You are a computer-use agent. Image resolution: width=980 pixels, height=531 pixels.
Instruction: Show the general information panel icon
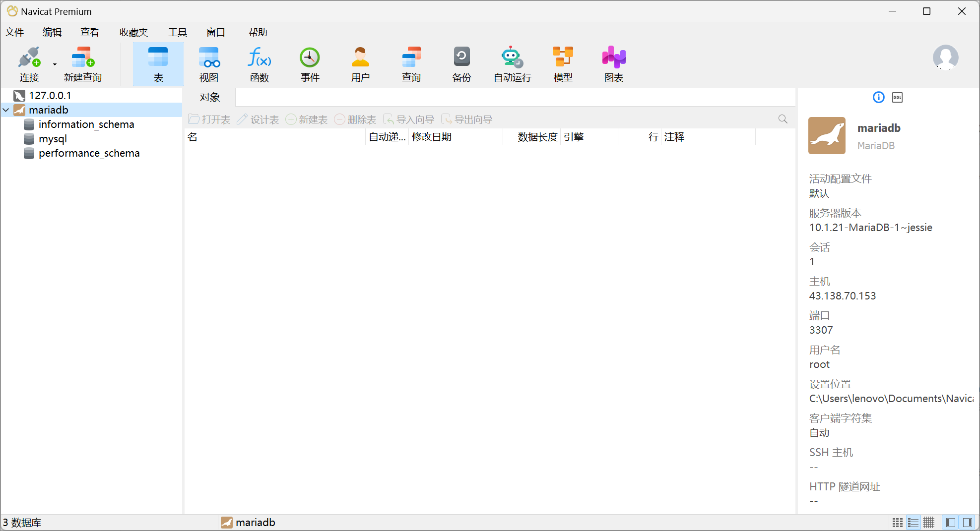(x=879, y=97)
